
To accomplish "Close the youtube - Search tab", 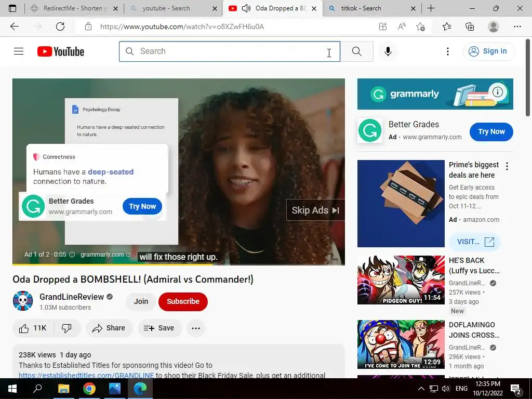I will (x=215, y=8).
